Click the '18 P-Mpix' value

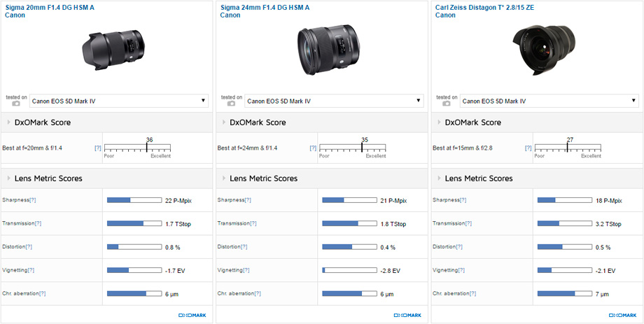click(609, 200)
